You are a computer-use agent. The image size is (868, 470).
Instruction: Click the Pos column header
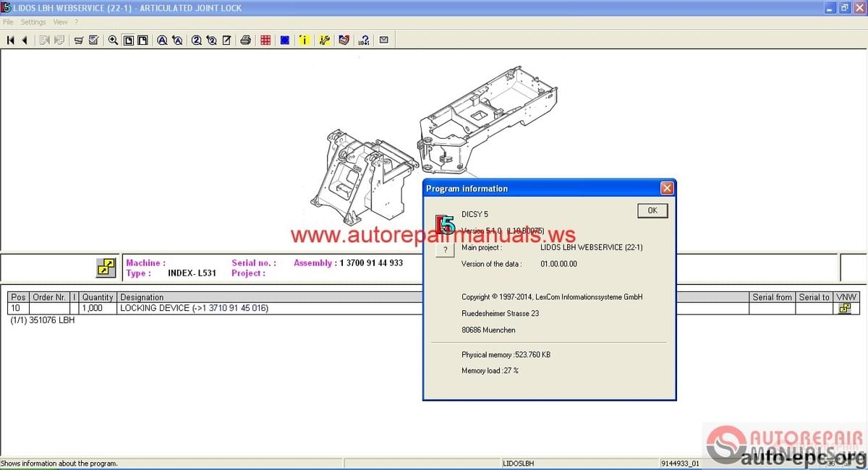point(19,297)
